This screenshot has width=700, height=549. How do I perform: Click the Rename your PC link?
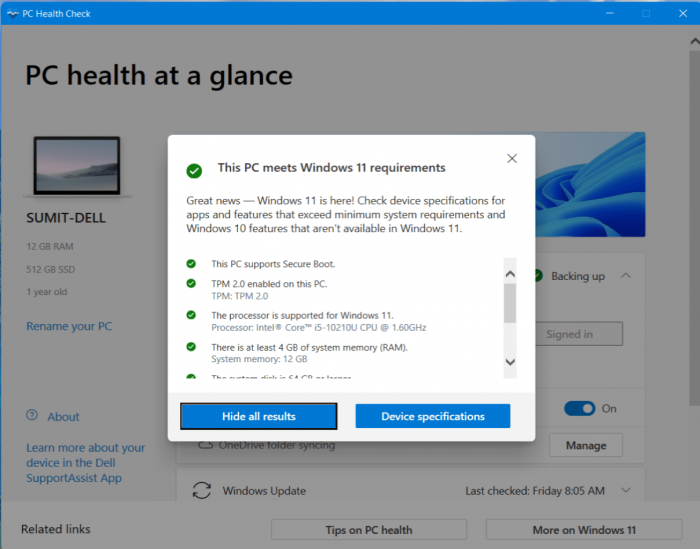[x=69, y=326]
